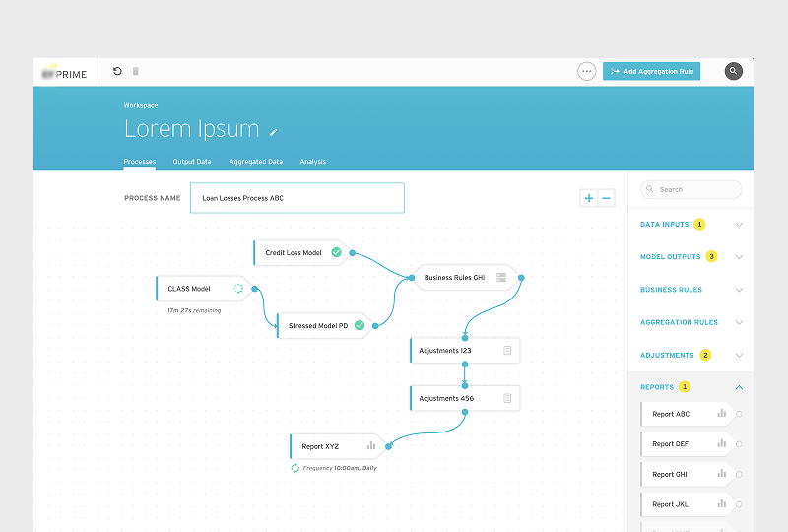Click bar chart icon on Report DEF
Screen dimensions: 788x532
(x=722, y=443)
